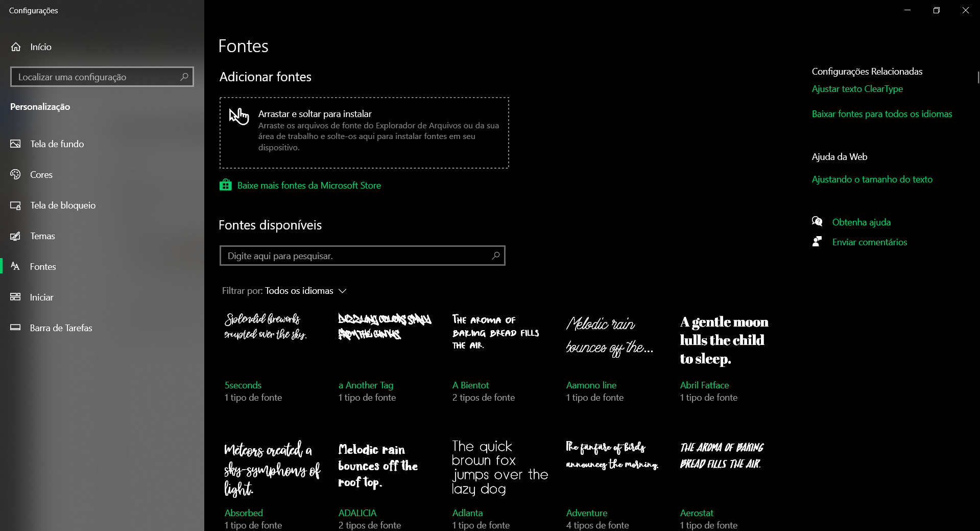This screenshot has height=531, width=980.
Task: Click the ADALICIA font name
Action: tap(357, 513)
